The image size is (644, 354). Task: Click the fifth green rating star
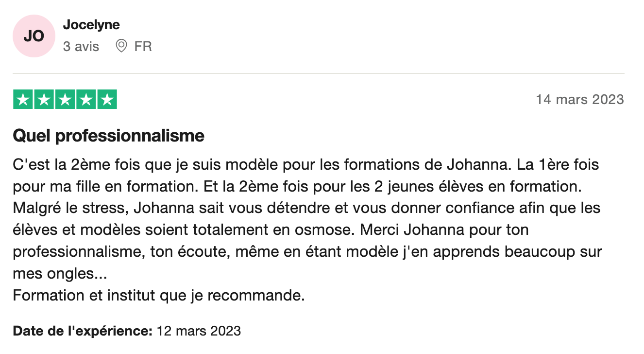coord(107,99)
